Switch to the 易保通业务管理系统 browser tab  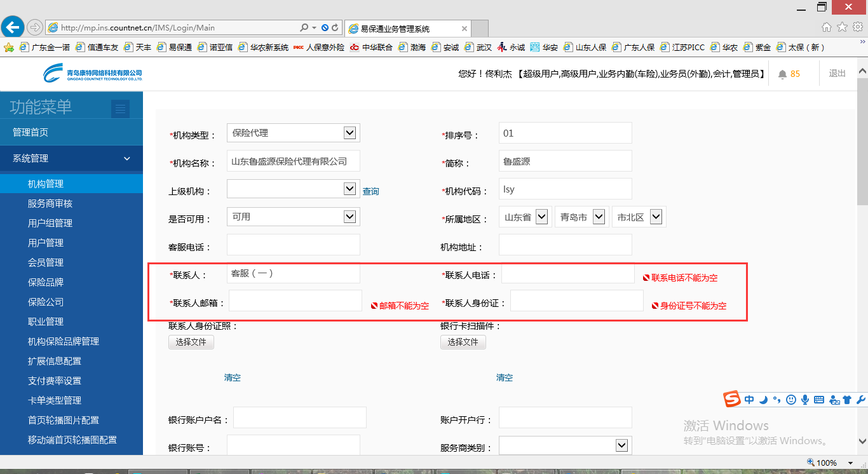409,29
